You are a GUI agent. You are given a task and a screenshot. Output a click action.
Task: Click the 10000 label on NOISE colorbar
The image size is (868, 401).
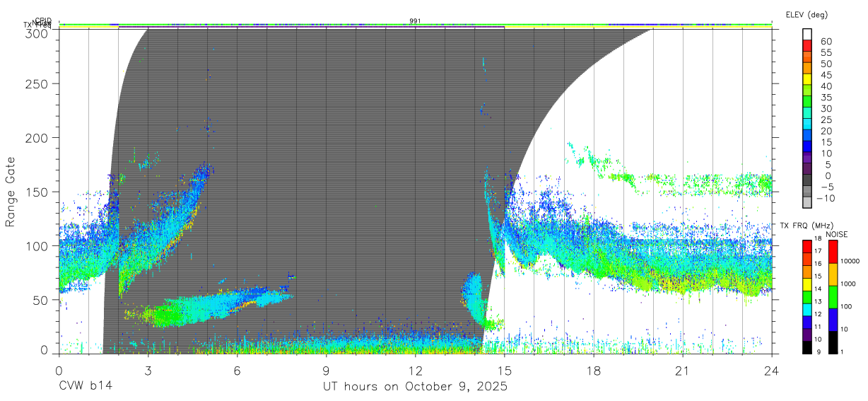(x=850, y=261)
